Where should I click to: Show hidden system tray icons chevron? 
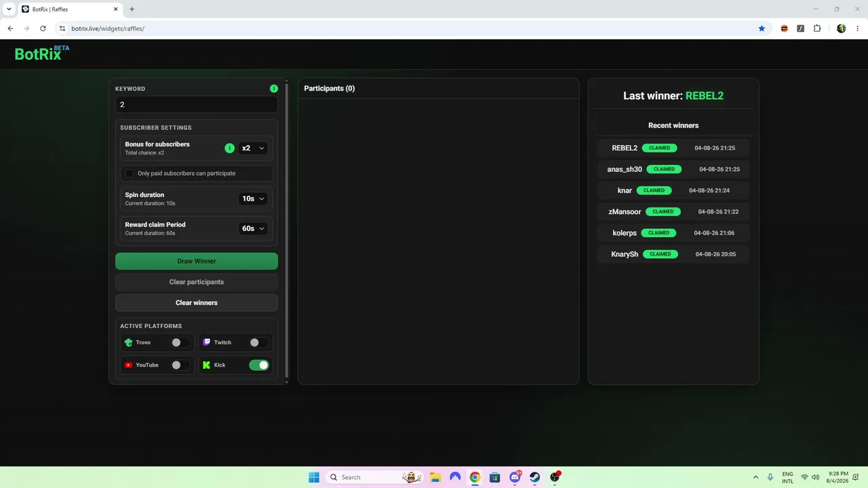pos(755,477)
